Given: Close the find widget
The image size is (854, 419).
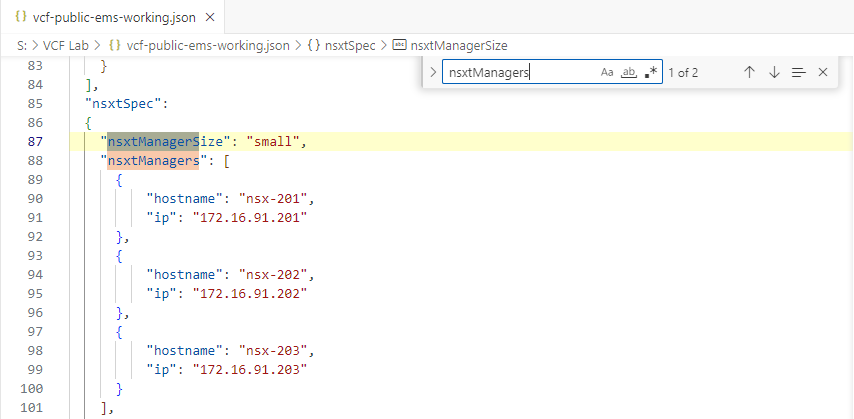Looking at the screenshot, I should point(823,73).
